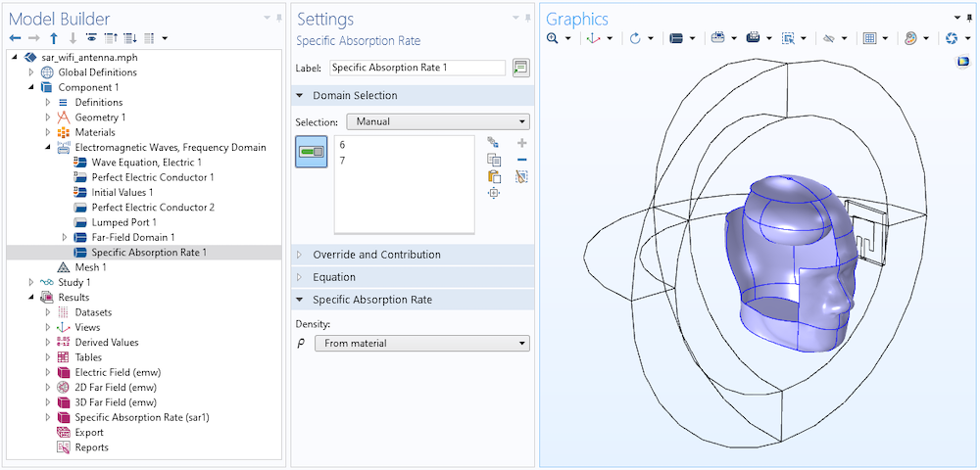The width and height of the screenshot is (980, 470).
Task: Select Perfect Electric Conductor 2 node
Action: coord(153,208)
